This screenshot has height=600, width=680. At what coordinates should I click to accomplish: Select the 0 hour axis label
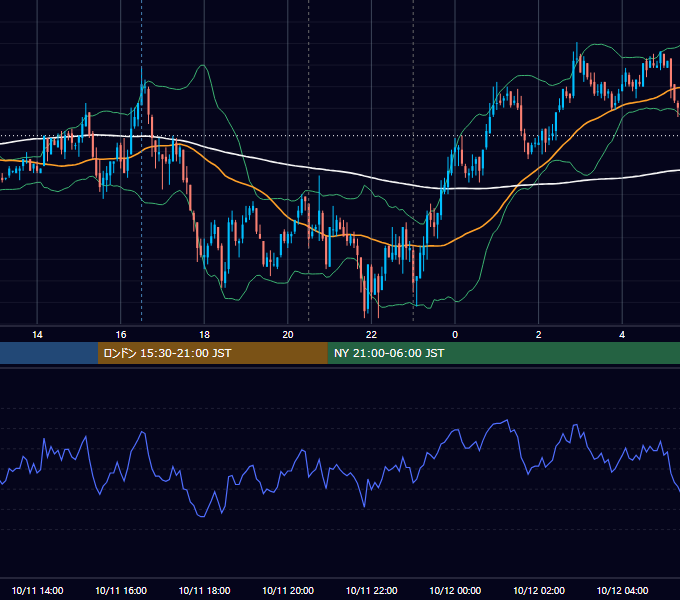(455, 335)
